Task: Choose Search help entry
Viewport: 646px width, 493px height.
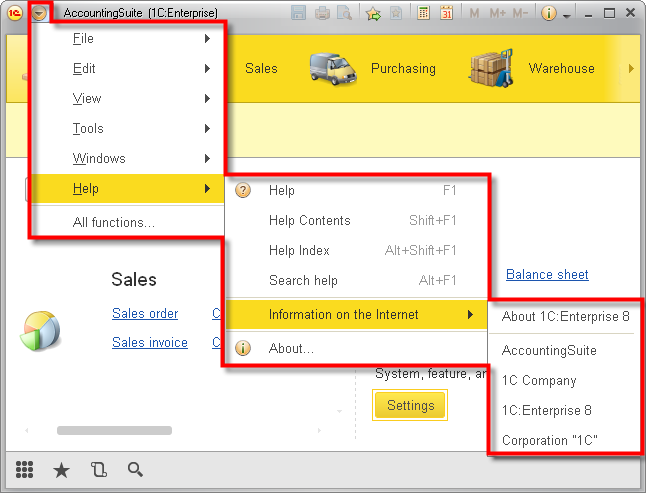Action: (x=356, y=280)
